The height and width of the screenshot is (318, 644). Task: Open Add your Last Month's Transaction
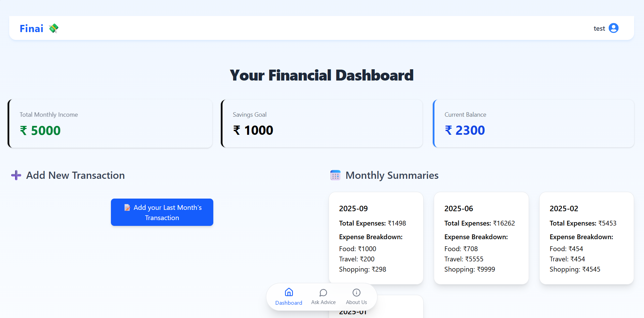162,212
